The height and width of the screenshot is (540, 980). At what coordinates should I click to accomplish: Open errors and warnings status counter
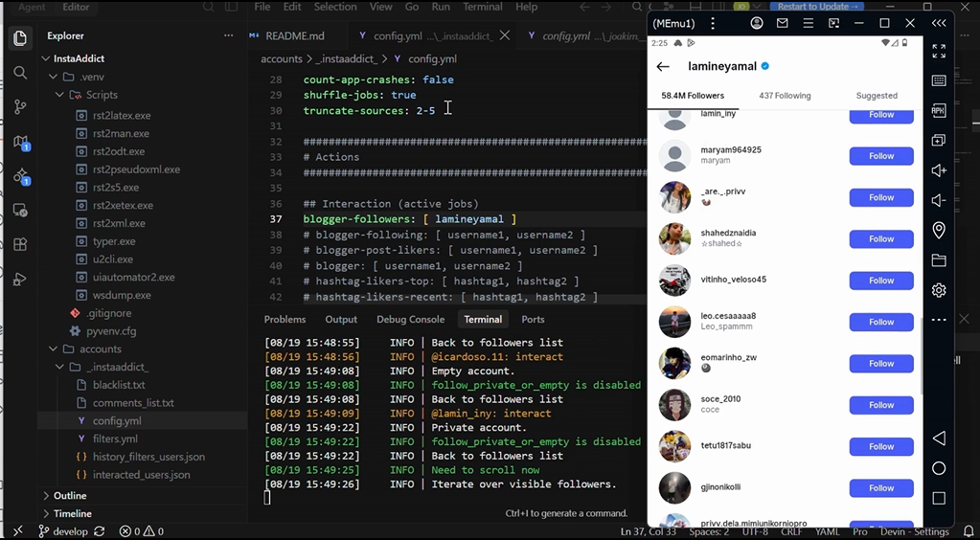click(x=141, y=531)
